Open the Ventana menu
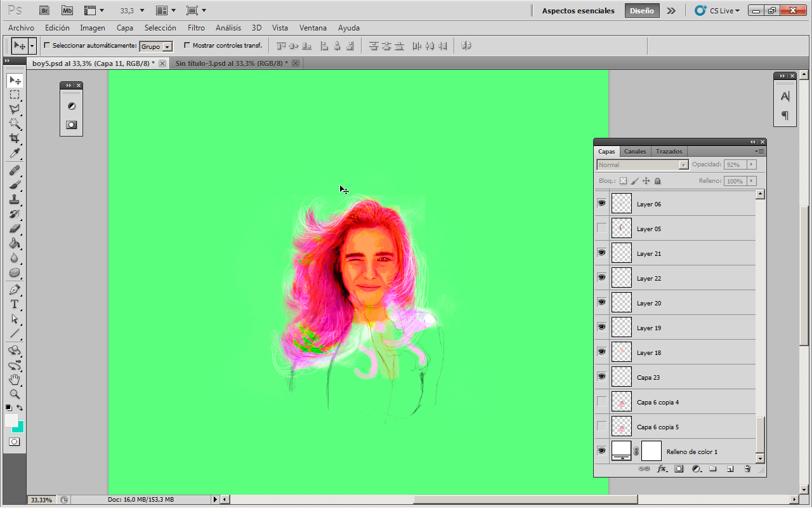This screenshot has height=508, width=812. point(313,28)
